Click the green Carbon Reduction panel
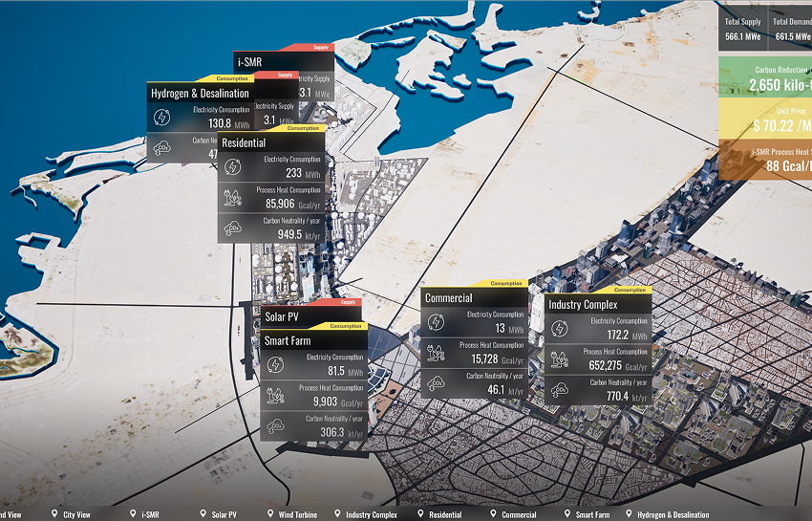The image size is (812, 521). pos(764,78)
